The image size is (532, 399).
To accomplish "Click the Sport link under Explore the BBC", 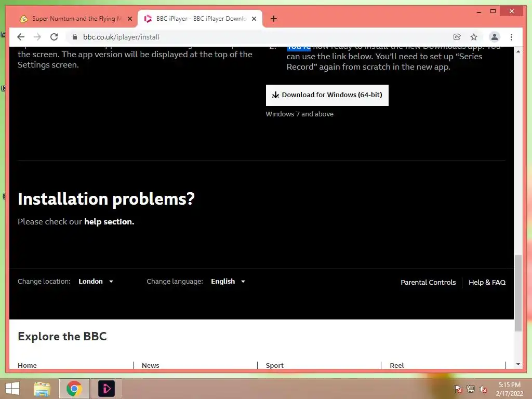I will (x=274, y=365).
